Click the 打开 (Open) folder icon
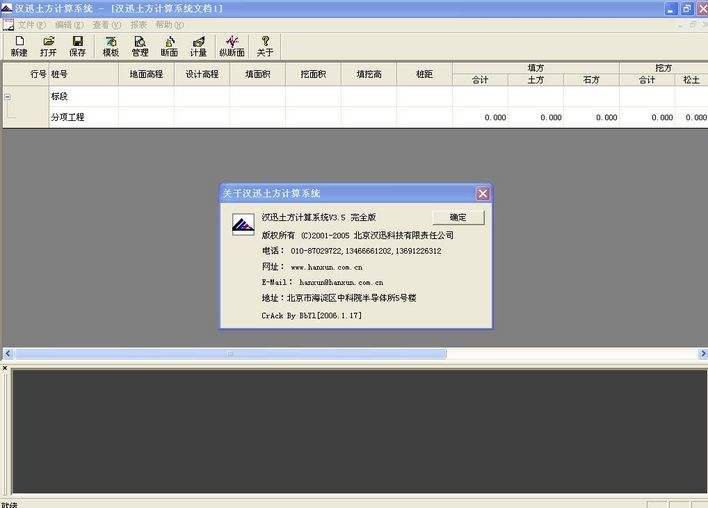708x508 pixels. point(48,46)
